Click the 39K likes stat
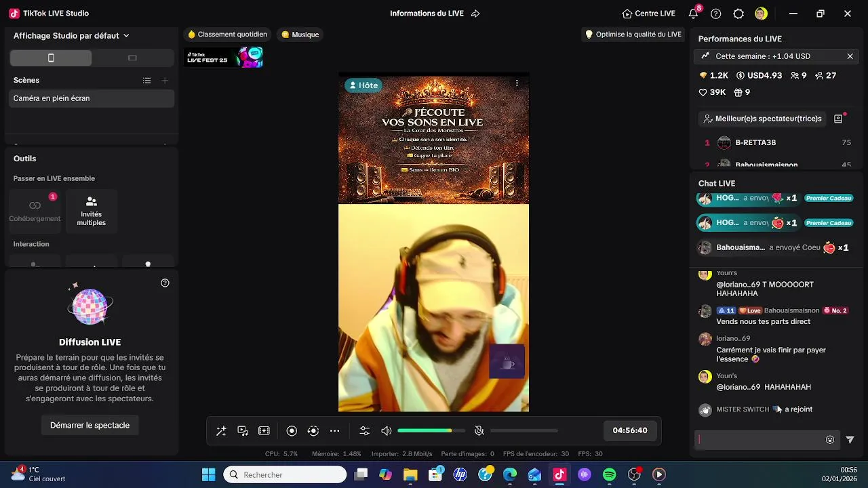The height and width of the screenshot is (488, 868). (713, 92)
